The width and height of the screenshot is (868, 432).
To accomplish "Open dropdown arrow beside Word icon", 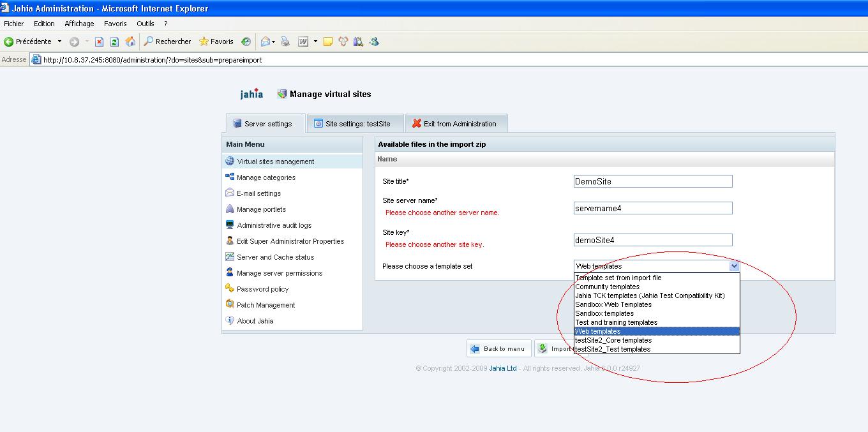I will click(315, 41).
